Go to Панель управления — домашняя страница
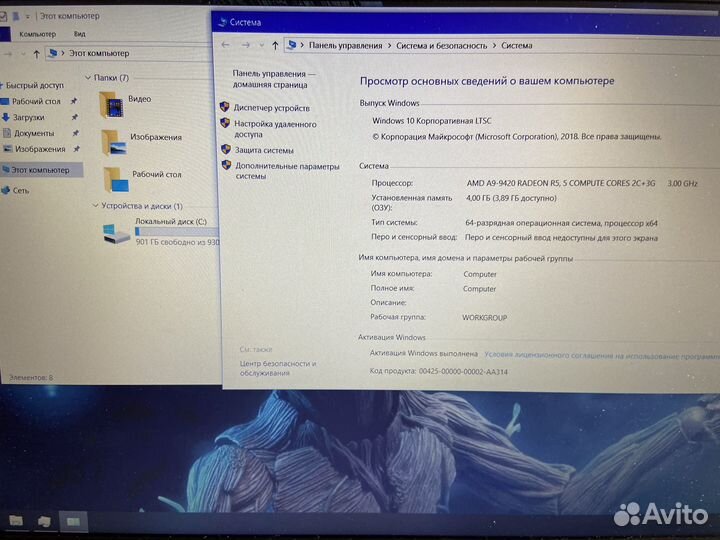The height and width of the screenshot is (540, 720). point(274,79)
